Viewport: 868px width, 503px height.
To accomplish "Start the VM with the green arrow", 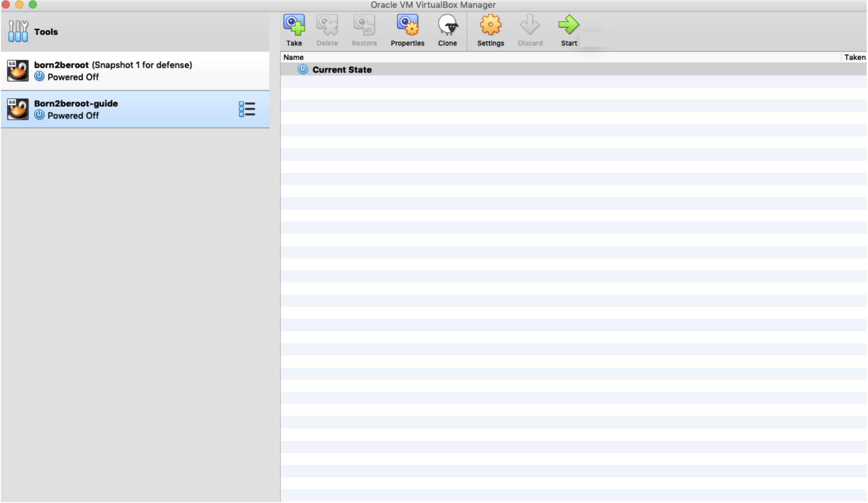I will click(x=568, y=25).
